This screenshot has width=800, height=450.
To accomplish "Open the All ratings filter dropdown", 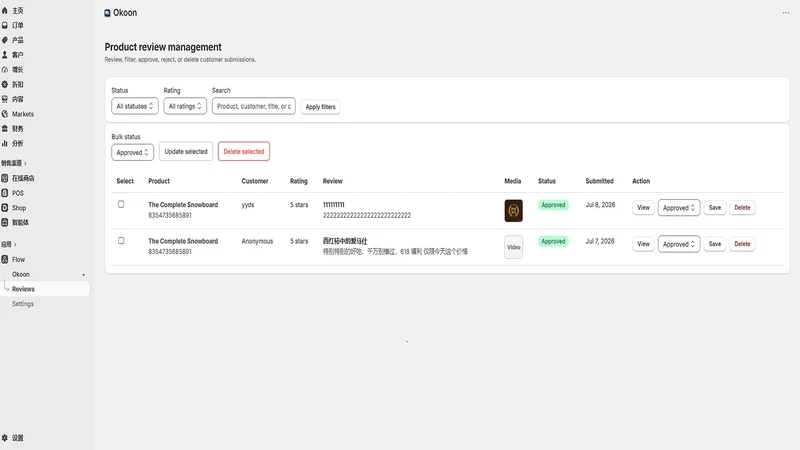I will click(185, 106).
